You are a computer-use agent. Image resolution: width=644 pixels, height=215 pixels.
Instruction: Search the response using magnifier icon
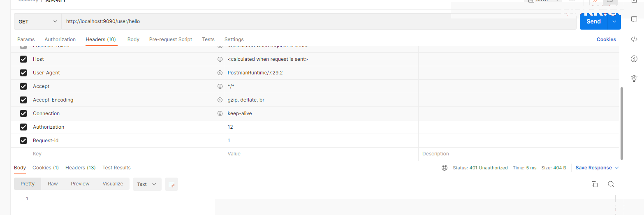pos(611,184)
